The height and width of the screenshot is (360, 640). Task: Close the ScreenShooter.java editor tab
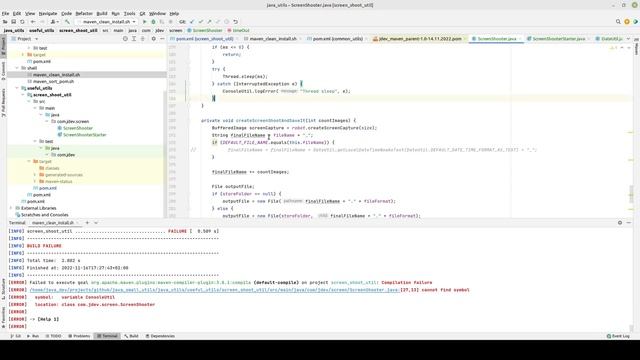coord(520,39)
